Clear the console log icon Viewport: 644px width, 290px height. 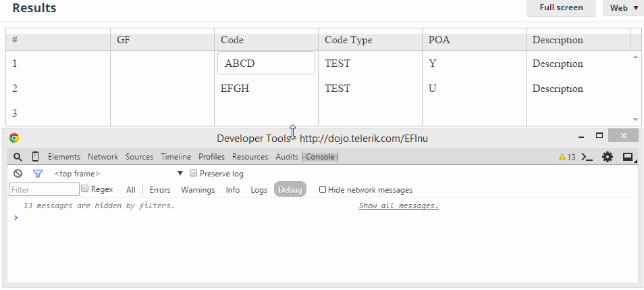pos(18,174)
